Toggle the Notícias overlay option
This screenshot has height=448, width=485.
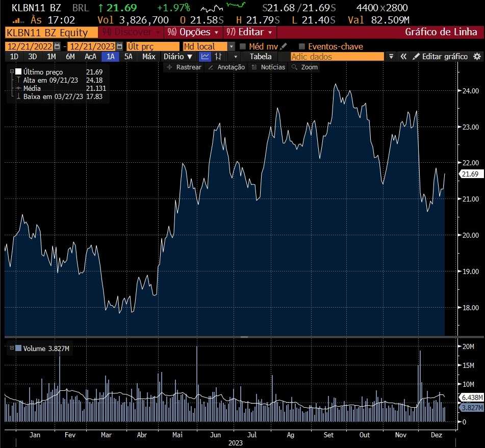[268, 67]
